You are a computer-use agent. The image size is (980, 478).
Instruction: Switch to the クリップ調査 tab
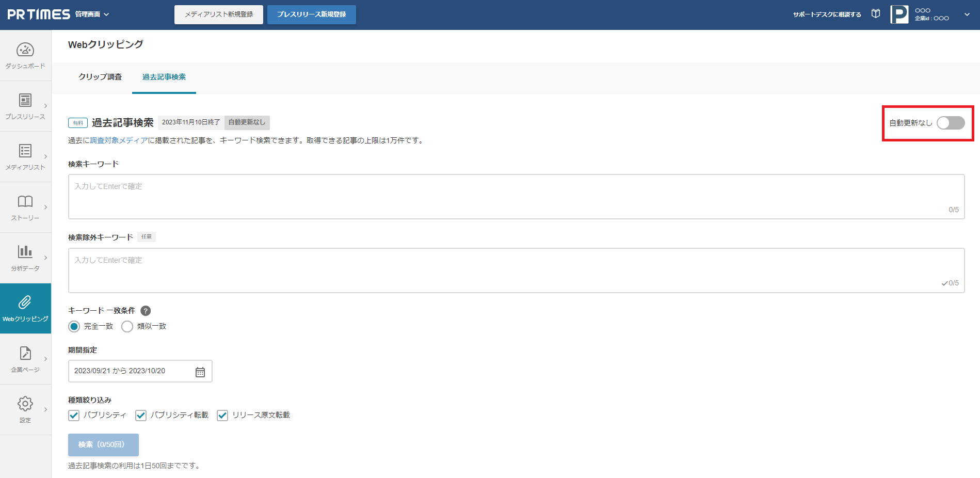click(x=100, y=77)
